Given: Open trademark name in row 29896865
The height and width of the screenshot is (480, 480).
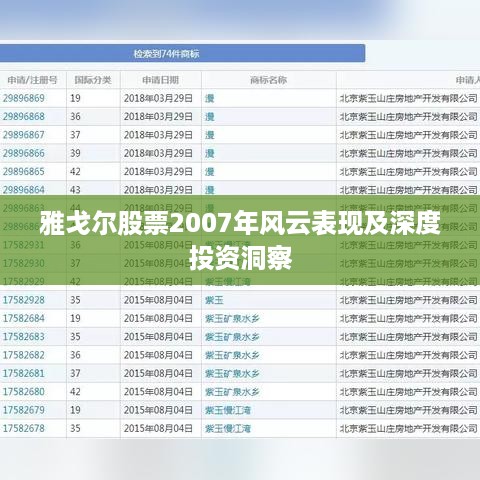Looking at the screenshot, I should (209, 172).
